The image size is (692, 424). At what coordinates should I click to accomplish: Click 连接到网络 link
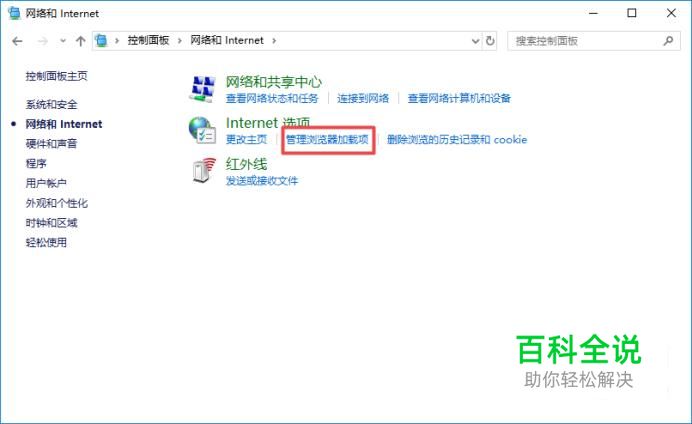click(x=363, y=98)
